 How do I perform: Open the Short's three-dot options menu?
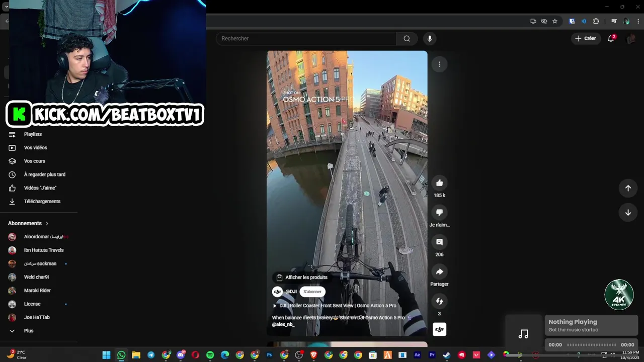coord(439,64)
